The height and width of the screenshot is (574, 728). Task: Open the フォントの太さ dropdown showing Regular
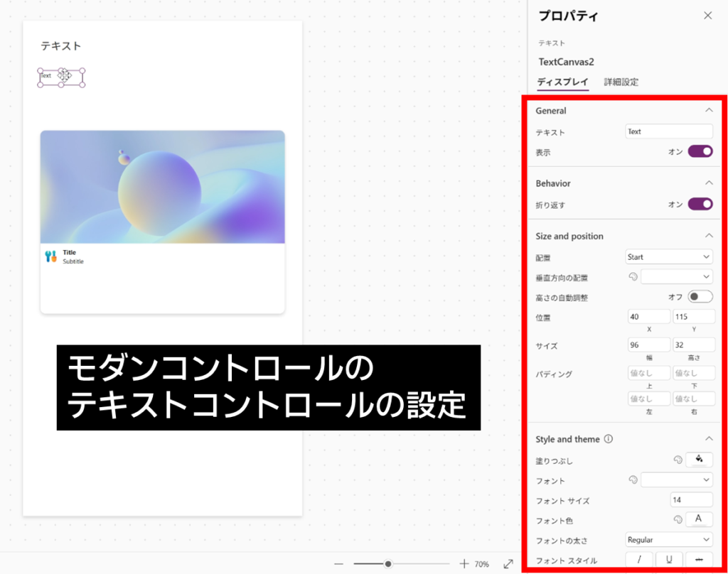(x=669, y=540)
